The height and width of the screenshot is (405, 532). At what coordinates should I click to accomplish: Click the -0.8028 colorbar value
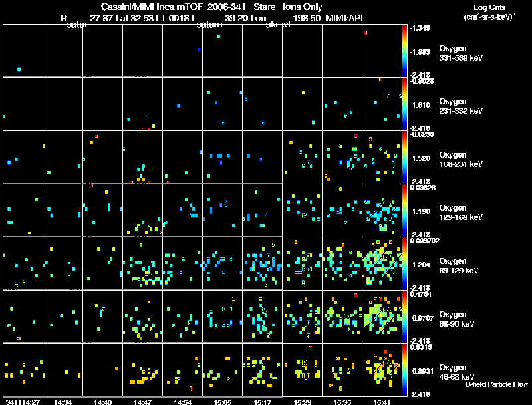coord(422,81)
